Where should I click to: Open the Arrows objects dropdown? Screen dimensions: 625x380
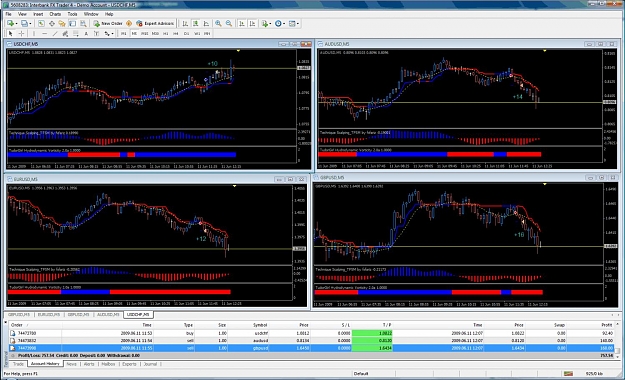[109, 33]
